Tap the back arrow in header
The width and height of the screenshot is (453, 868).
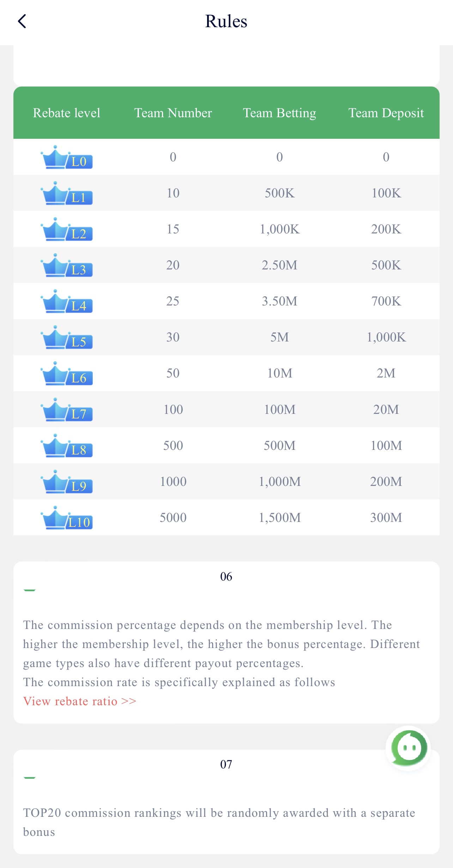tap(22, 21)
